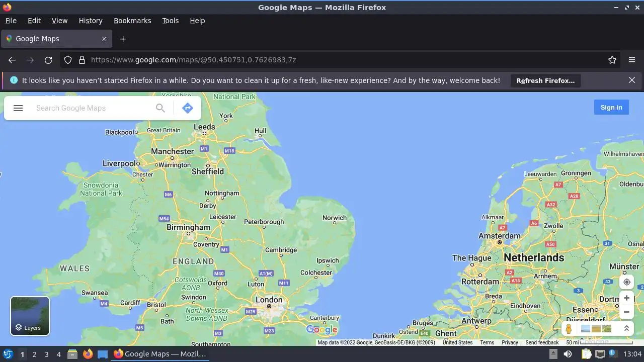644x362 pixels.
Task: Open Directions with the blue arrow icon
Action: 188,108
